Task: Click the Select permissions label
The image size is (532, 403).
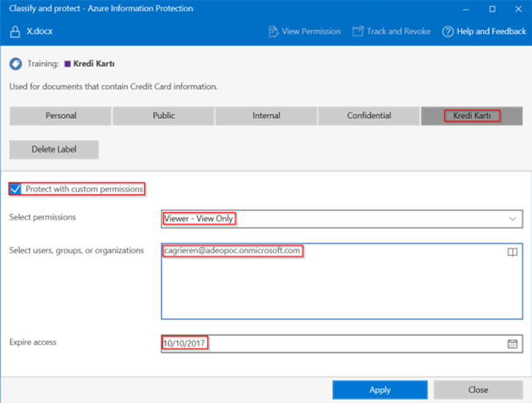Action: (42, 217)
